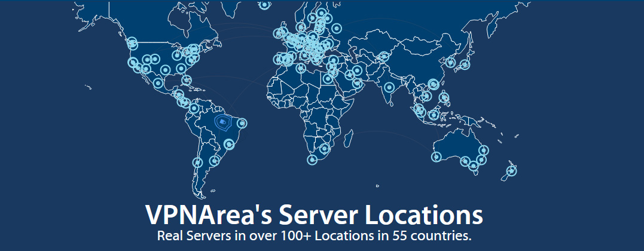Select the Florida server marker
Screen dimensions: 644x251
coord(186,80)
